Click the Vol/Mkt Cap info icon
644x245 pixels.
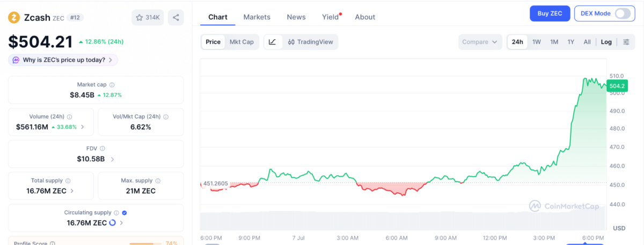[166, 117]
